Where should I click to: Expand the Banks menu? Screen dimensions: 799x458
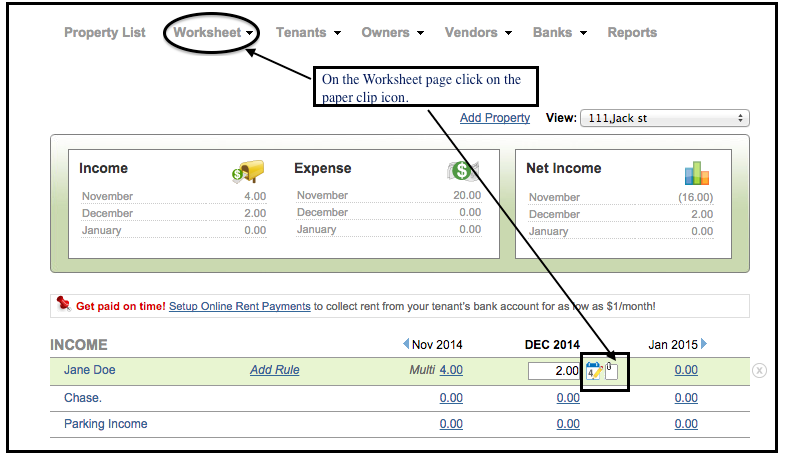[560, 33]
